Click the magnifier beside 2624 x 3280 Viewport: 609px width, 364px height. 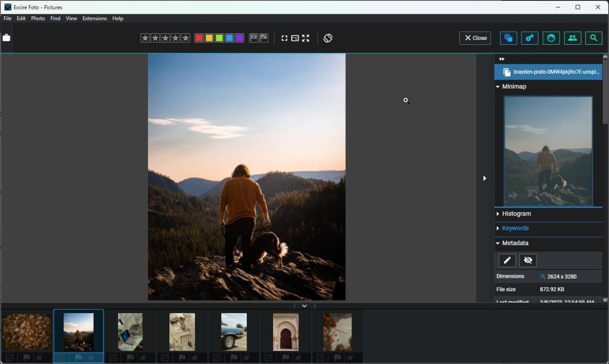[543, 276]
